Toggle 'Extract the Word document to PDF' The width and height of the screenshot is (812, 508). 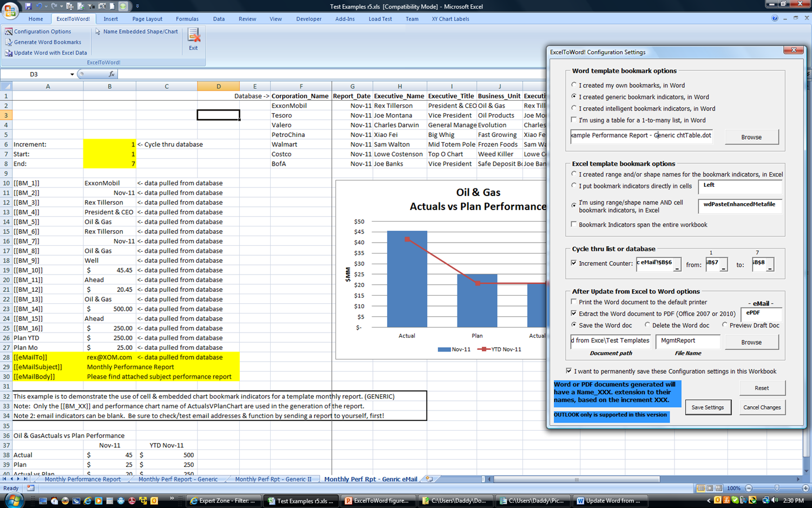[x=574, y=313]
